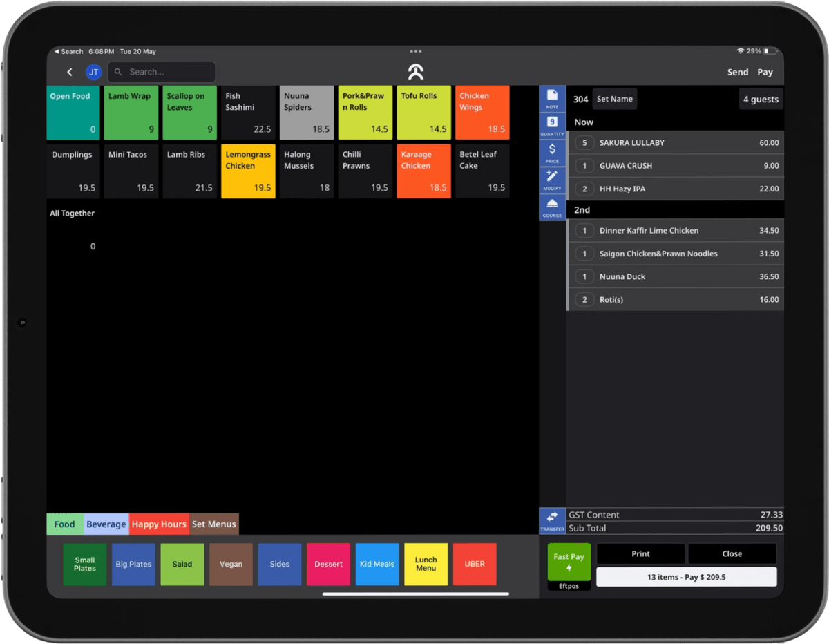Screen dimensions: 829x644
Task: Switch to the Happy Hours tab
Action: click(x=159, y=524)
